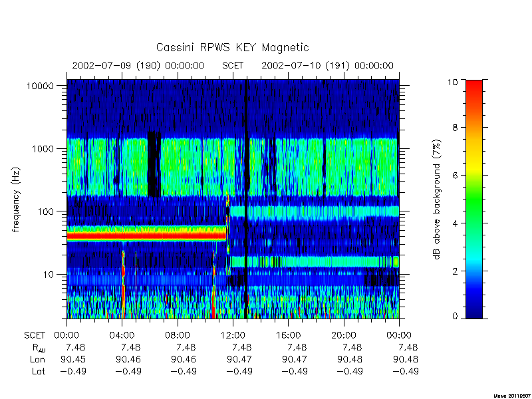Click the green middle of the color bar
This screenshot has height=399, width=532.
(474, 198)
